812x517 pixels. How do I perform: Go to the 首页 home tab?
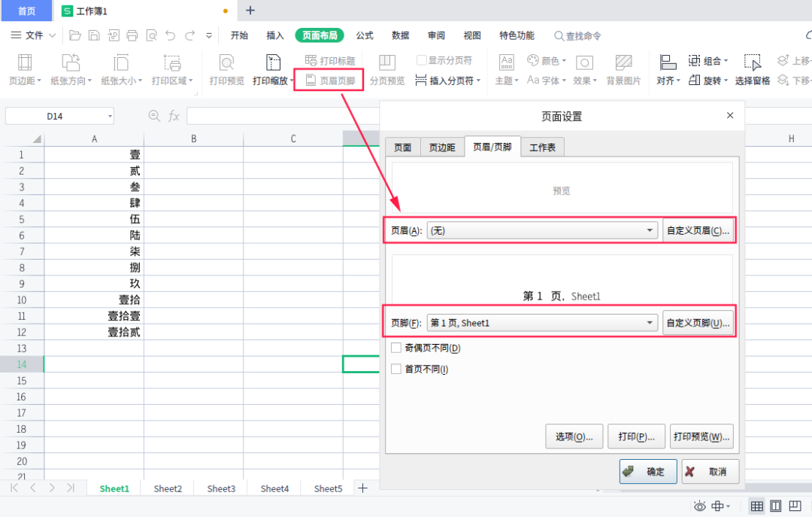click(x=26, y=11)
